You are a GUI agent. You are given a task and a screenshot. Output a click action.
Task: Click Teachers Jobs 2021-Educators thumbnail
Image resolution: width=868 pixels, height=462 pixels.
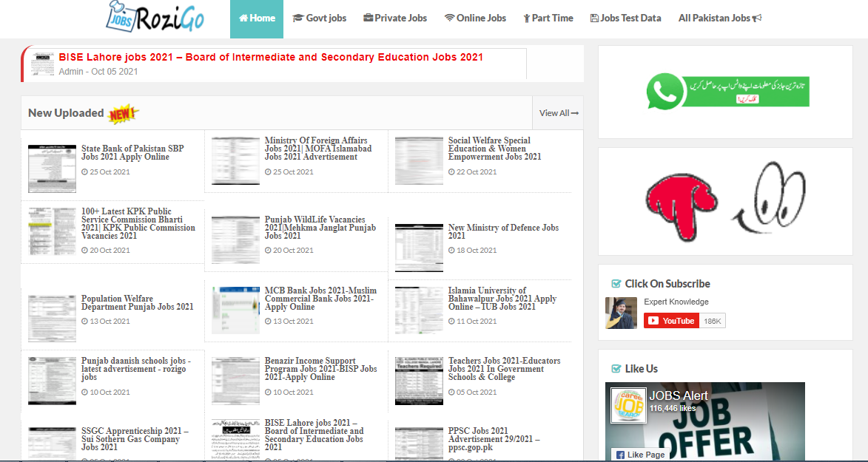[419, 381]
